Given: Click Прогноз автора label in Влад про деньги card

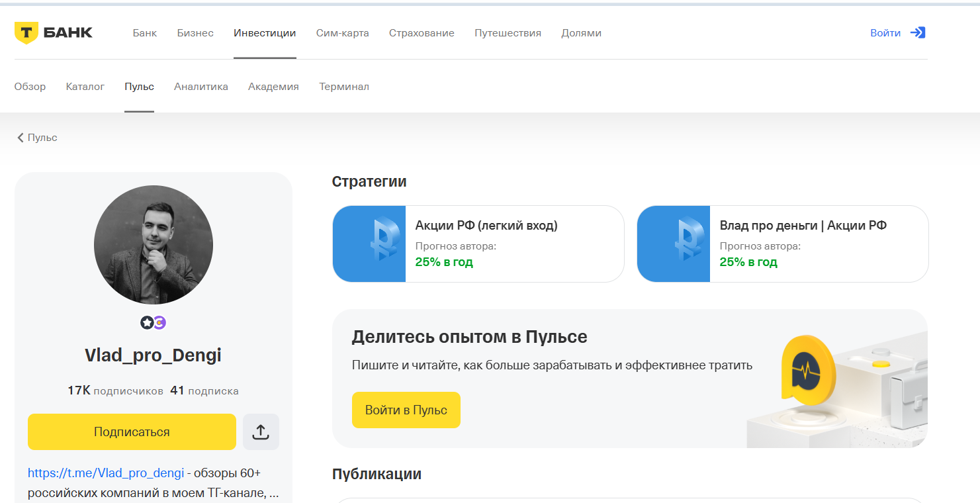Looking at the screenshot, I should point(760,246).
